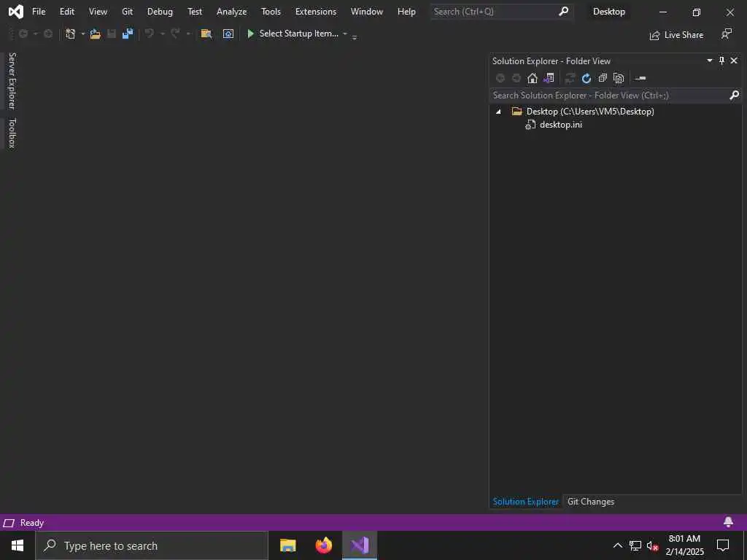Click Solution Explorer Home icon
The image size is (747, 560).
click(x=533, y=78)
